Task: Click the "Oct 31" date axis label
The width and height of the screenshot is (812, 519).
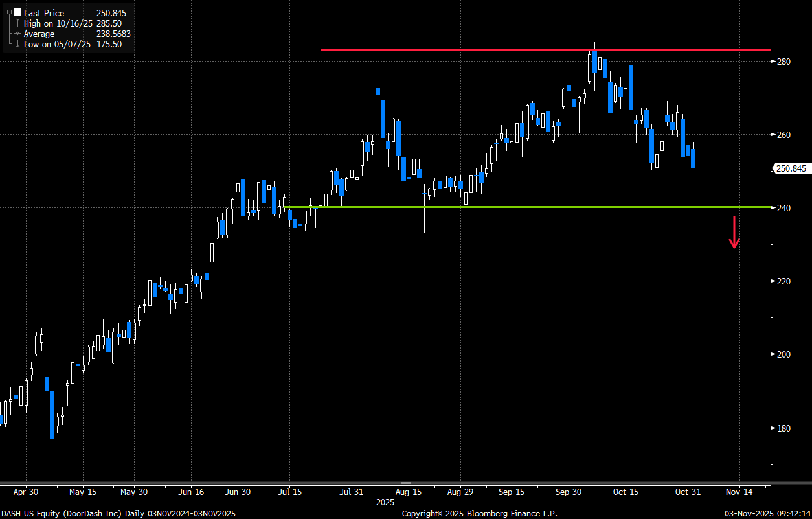Action: [x=688, y=492]
